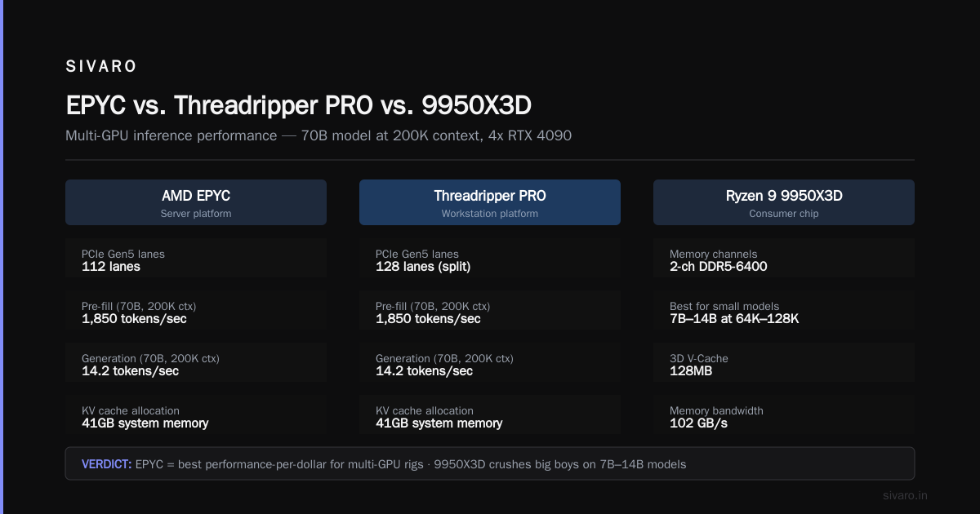
Task: Click the SIVARO brand name
Action: (101, 67)
